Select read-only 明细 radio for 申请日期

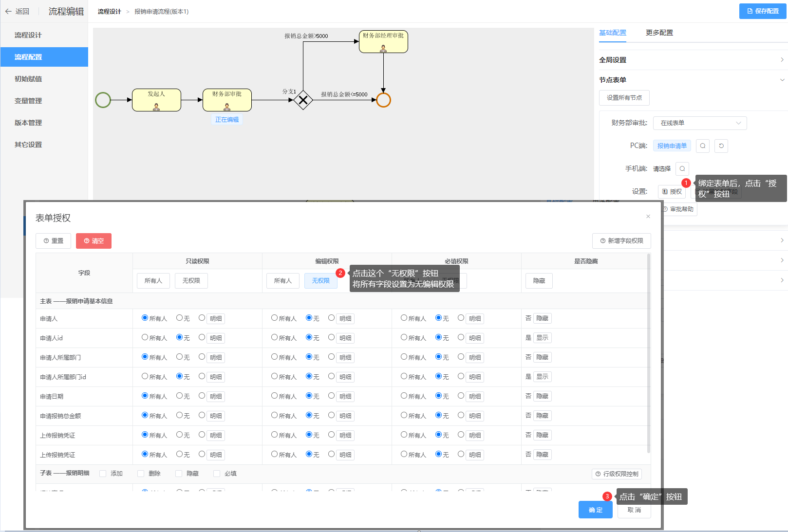coord(202,396)
